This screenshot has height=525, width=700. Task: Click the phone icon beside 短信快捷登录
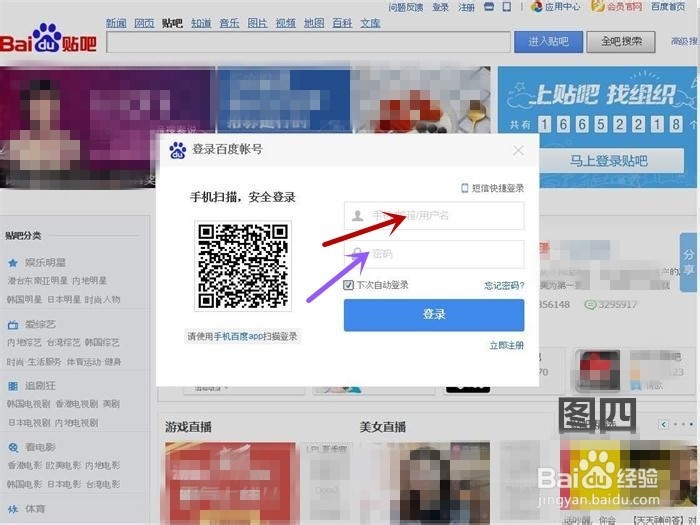click(x=465, y=188)
